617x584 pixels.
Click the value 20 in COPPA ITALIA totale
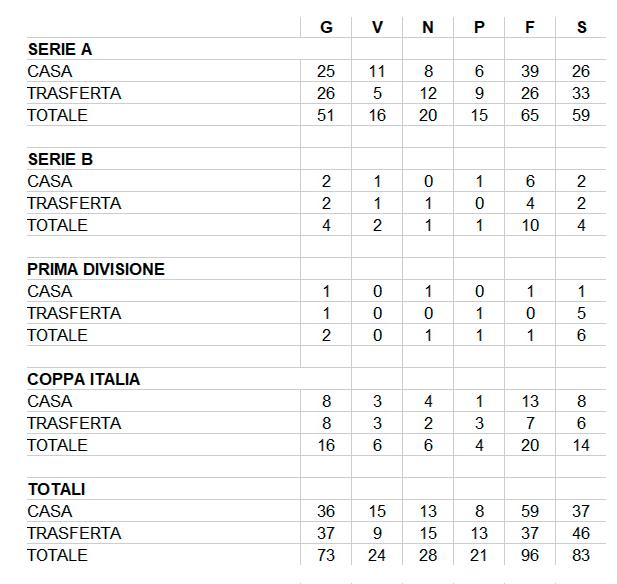click(530, 445)
